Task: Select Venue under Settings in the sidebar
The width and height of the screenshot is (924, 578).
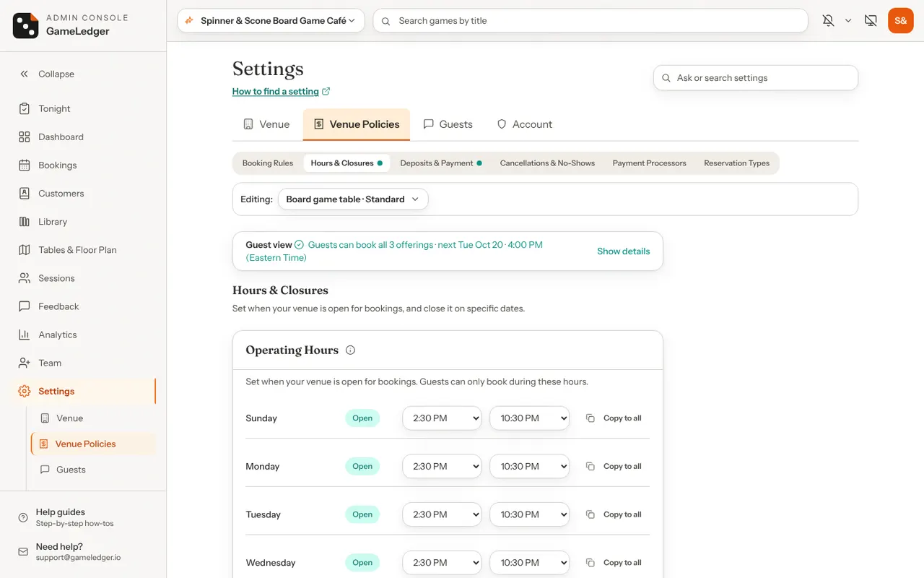Action: 70,418
